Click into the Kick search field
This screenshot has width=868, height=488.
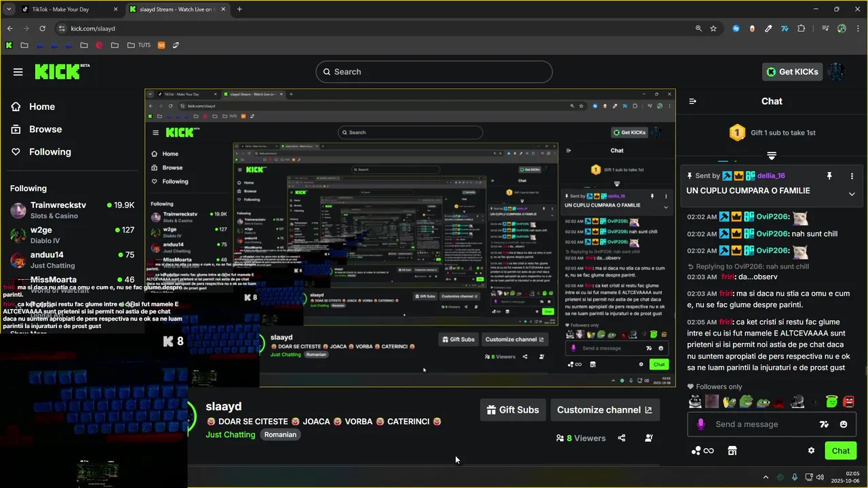434,72
